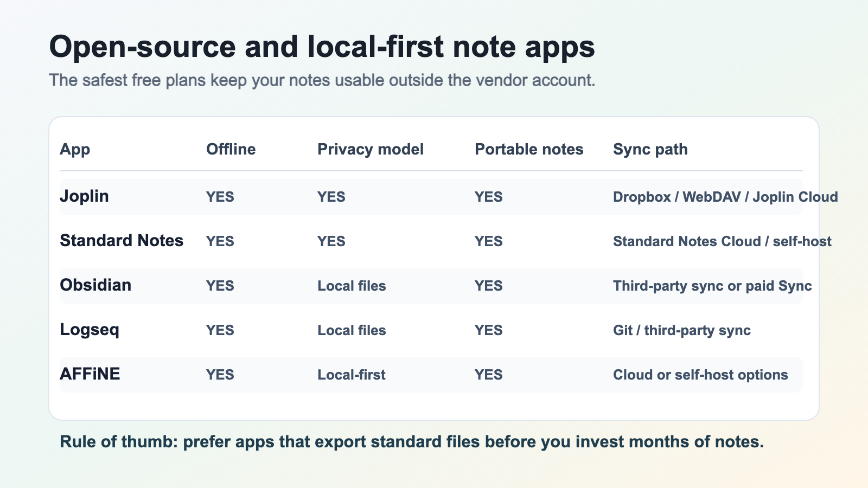Click Joplin's Offline YES cell

tap(220, 197)
